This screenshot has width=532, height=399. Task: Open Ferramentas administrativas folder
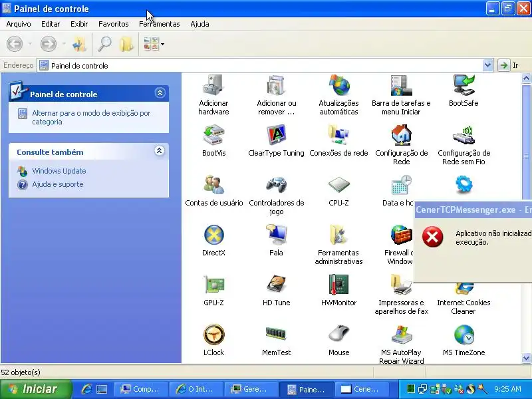point(338,245)
